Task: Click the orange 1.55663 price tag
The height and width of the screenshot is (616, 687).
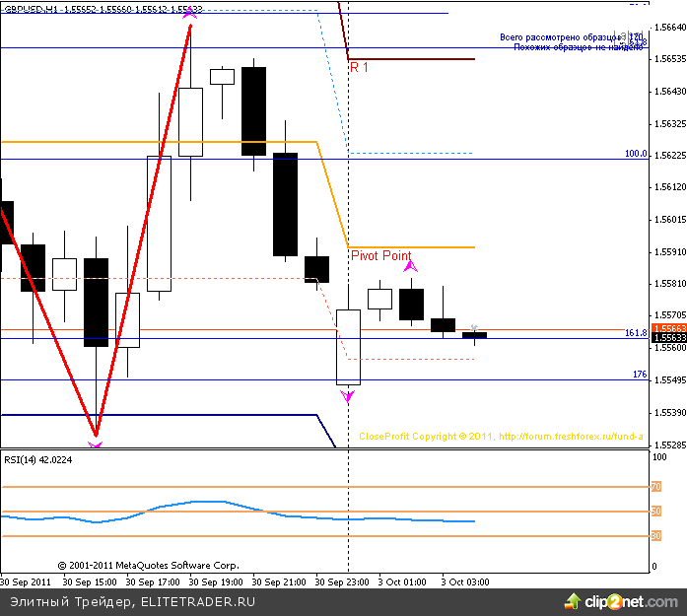Action: click(667, 329)
